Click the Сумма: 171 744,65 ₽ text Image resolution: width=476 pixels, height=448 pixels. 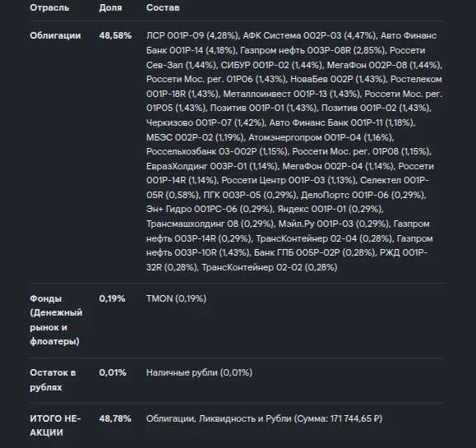[x=338, y=419]
